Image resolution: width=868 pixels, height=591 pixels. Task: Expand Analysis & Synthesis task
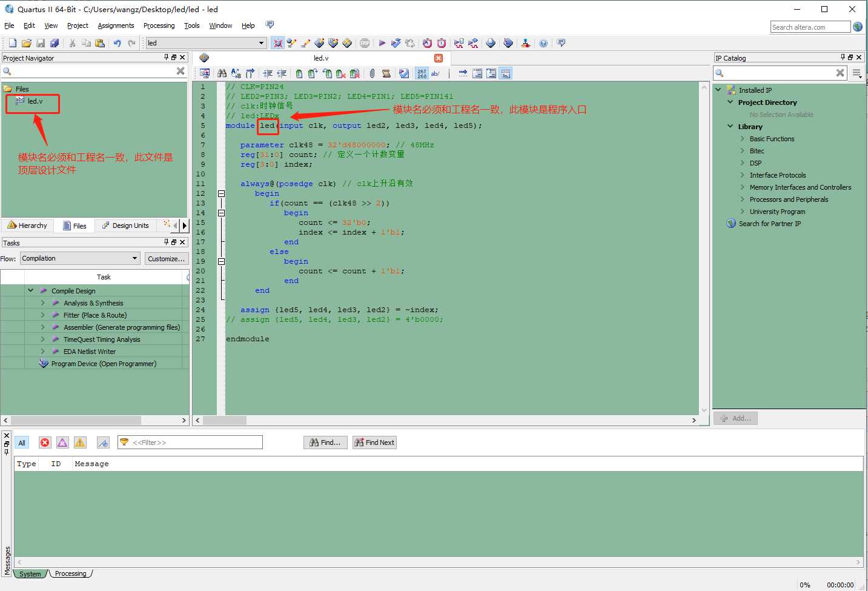pyautogui.click(x=42, y=302)
